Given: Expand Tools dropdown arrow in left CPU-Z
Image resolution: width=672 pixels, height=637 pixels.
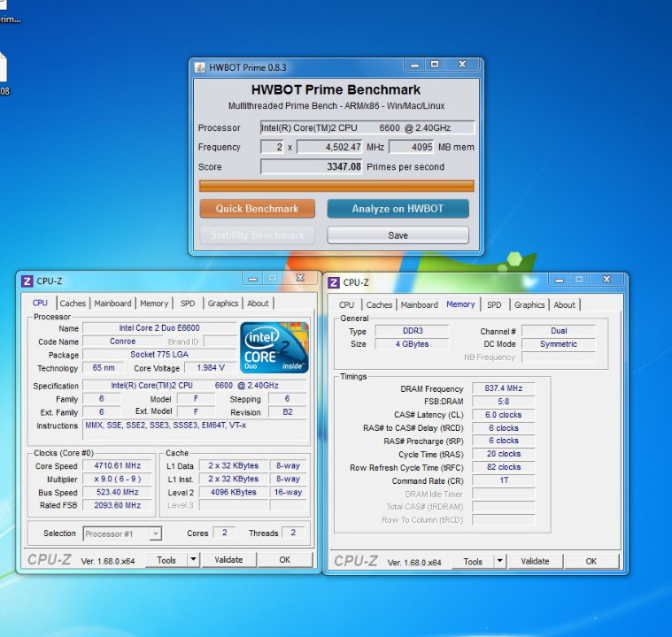Looking at the screenshot, I should pyautogui.click(x=194, y=559).
